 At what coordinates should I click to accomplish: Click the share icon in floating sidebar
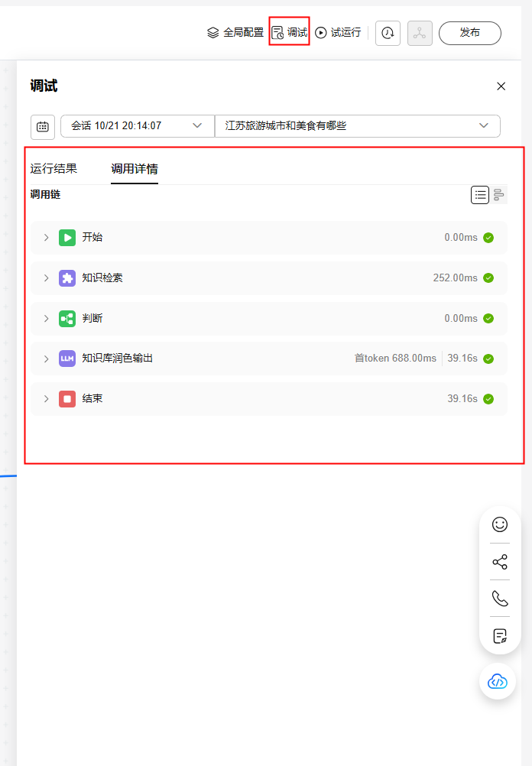click(500, 562)
